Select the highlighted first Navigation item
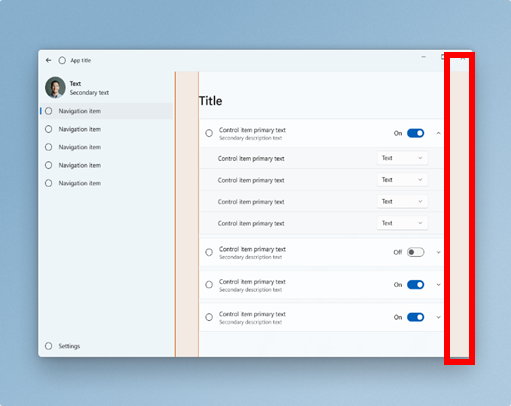This screenshot has height=406, width=511. click(106, 111)
